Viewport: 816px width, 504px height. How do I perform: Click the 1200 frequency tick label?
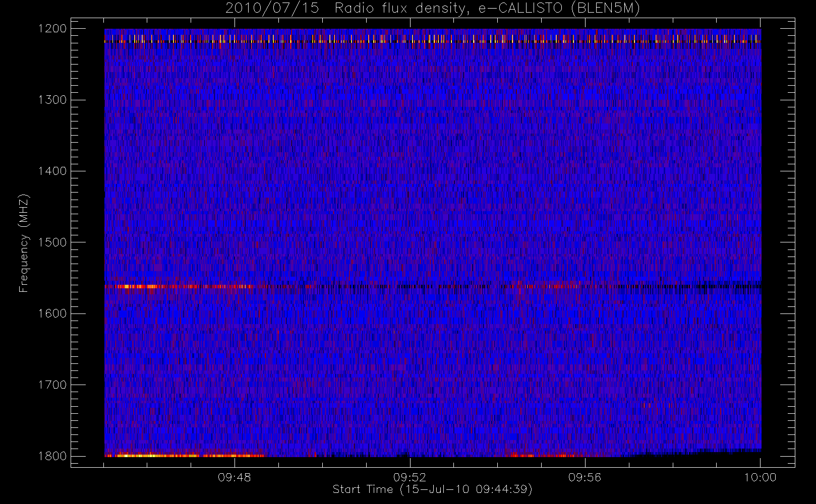tap(52, 28)
